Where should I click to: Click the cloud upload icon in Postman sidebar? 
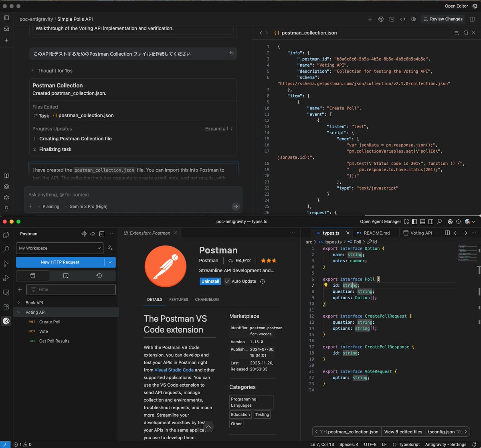(x=93, y=234)
